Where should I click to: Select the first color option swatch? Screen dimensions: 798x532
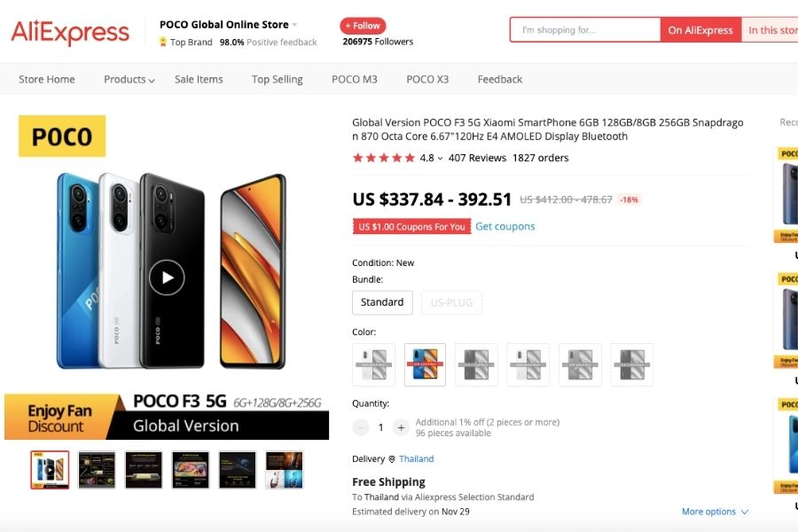[373, 364]
